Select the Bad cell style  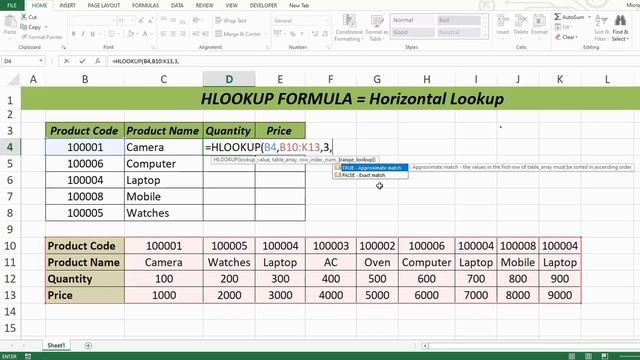[x=459, y=20]
